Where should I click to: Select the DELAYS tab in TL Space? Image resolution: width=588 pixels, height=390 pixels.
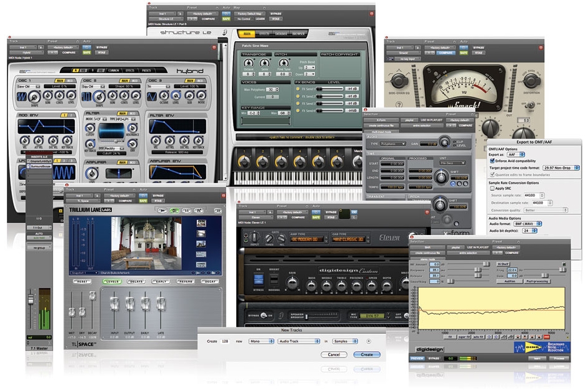[136, 281]
